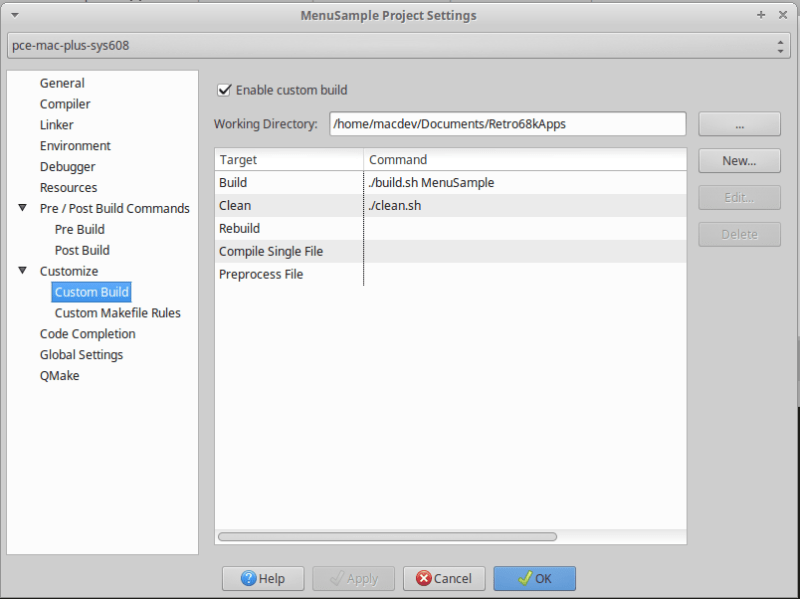Screen dimensions: 800x599
Task: Click the Edit... target button
Action: pyautogui.click(x=739, y=197)
